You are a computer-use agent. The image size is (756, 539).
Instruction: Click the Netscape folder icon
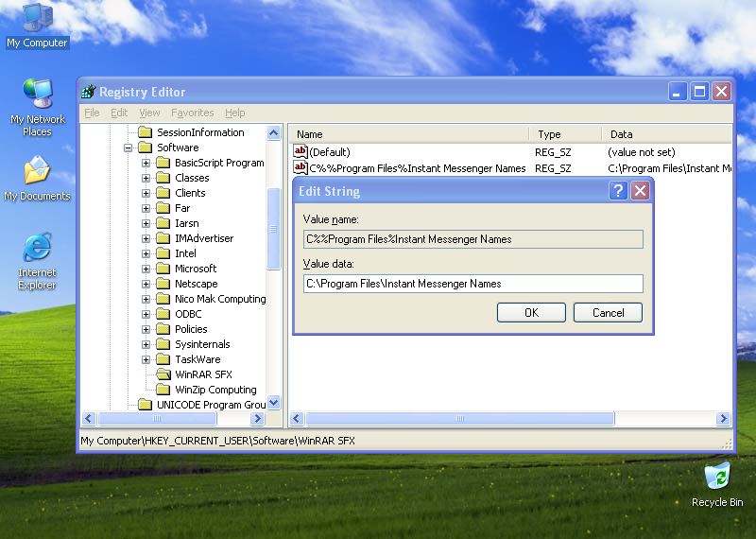tap(163, 284)
